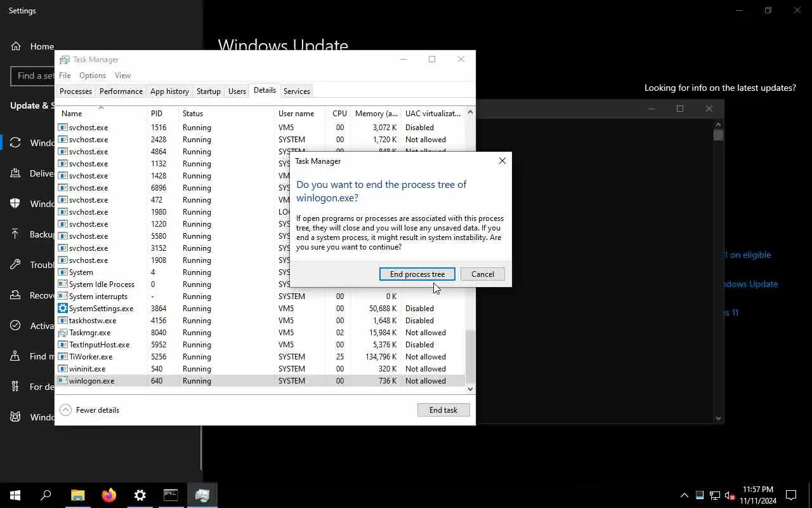Open the Windows Start menu
The image size is (812, 508).
coord(15,495)
